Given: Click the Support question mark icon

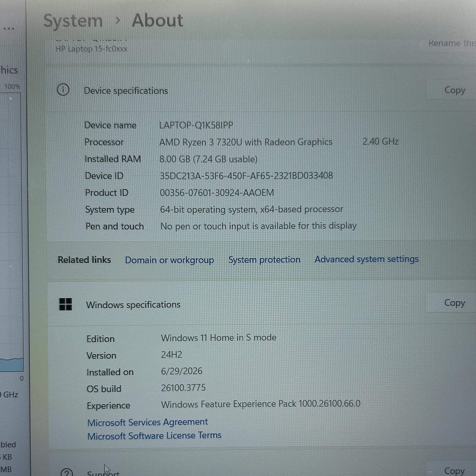Looking at the screenshot, I should click(x=67, y=473).
